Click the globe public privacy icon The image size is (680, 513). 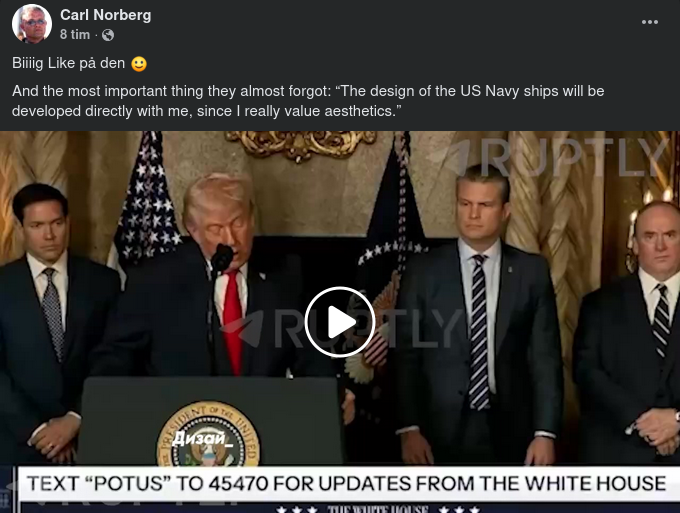pyautogui.click(x=108, y=35)
